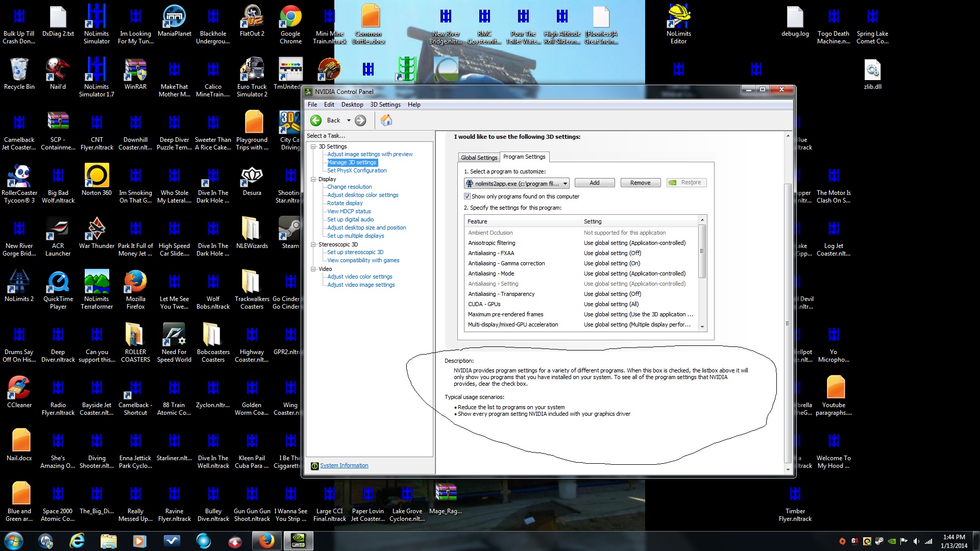Open View compatibility with games

coord(363,260)
